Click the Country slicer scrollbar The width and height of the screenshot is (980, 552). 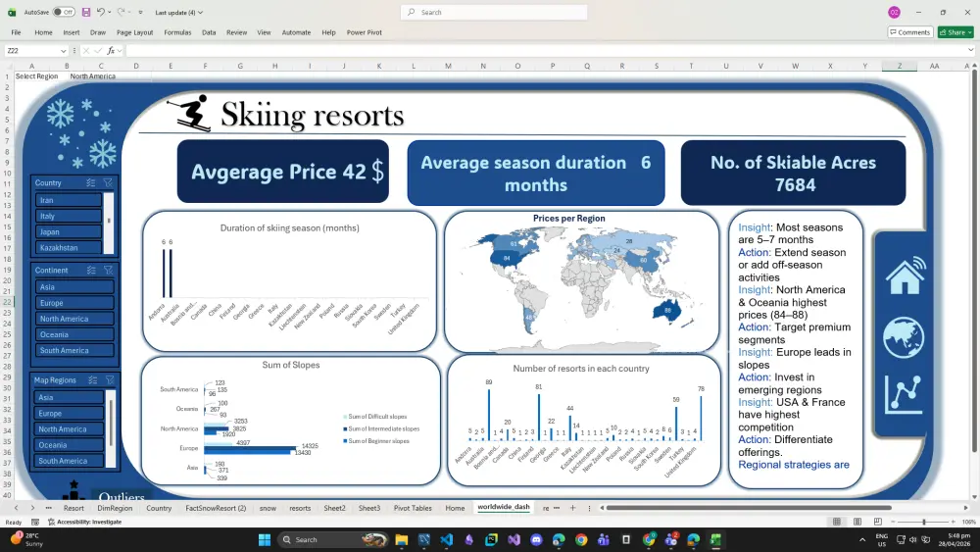(109, 224)
